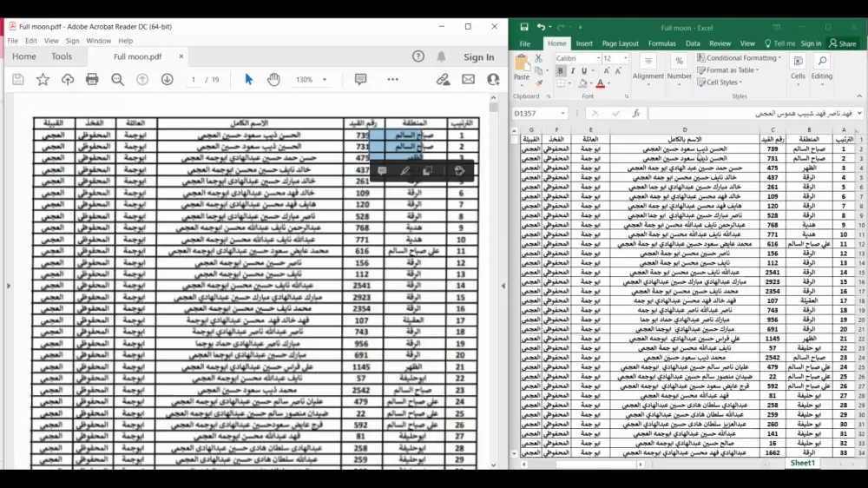Open Excel Insert ribbon tab
The width and height of the screenshot is (868, 488).
pyautogui.click(x=584, y=43)
